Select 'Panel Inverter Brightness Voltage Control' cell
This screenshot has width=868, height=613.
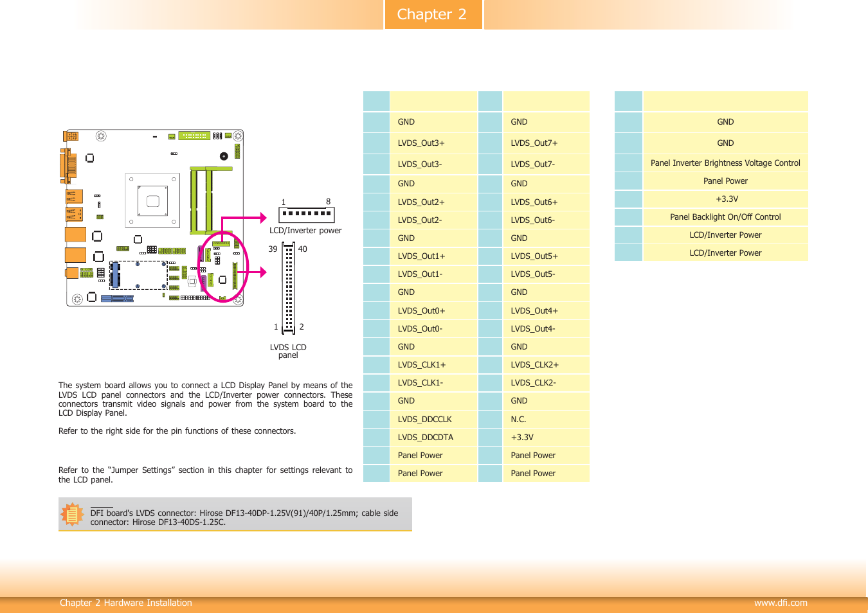[x=725, y=163]
